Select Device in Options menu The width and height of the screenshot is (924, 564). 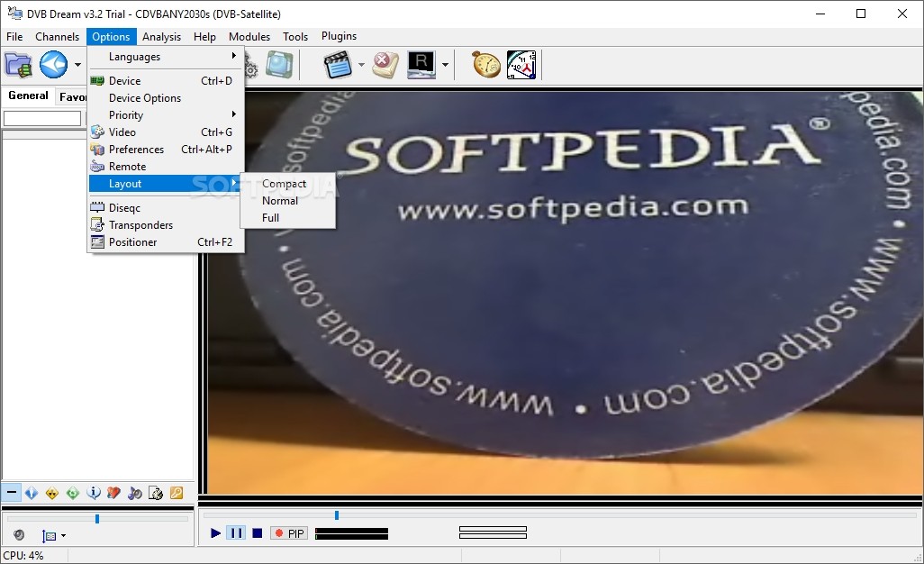pyautogui.click(x=166, y=81)
